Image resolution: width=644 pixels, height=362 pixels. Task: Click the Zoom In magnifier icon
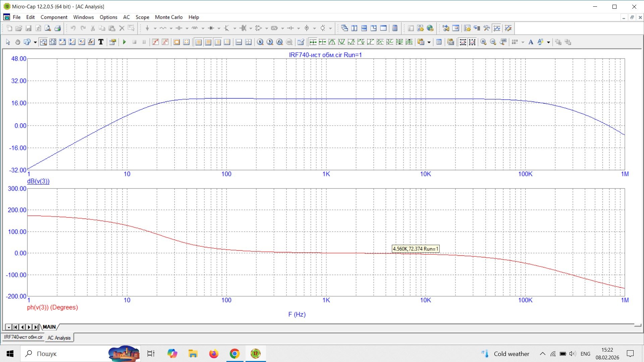click(x=483, y=42)
